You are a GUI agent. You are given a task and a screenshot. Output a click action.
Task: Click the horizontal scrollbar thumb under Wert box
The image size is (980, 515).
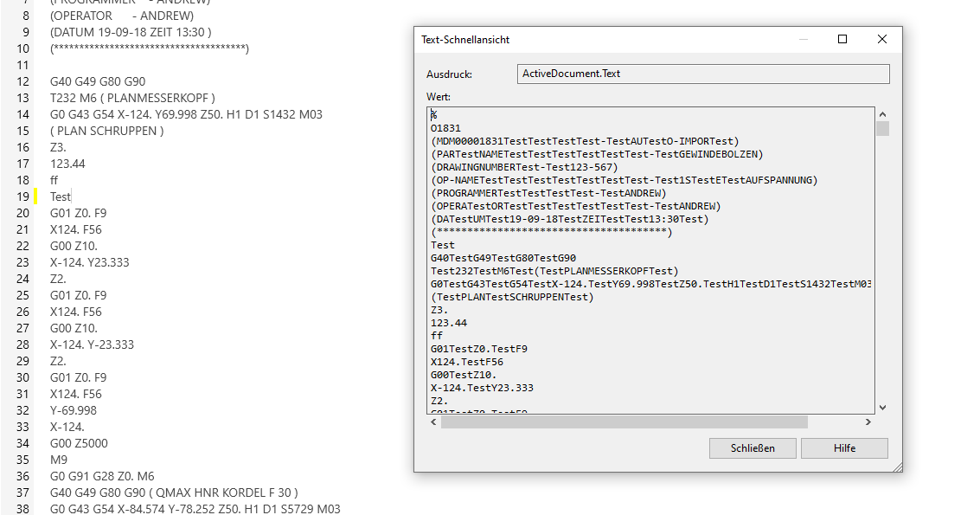tap(623, 422)
